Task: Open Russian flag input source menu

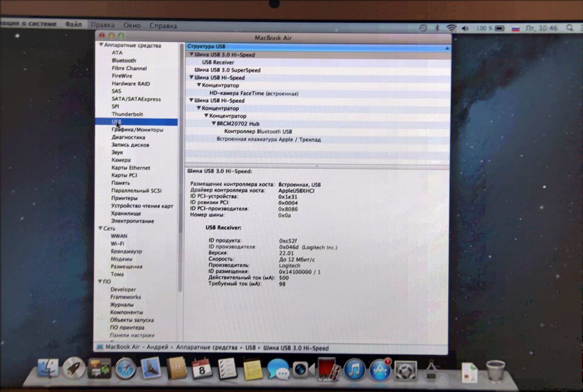Action: click(x=515, y=29)
